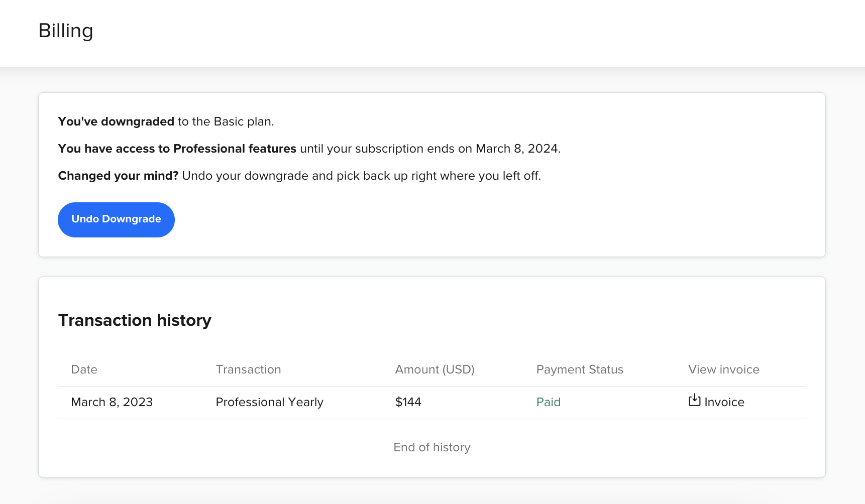The height and width of the screenshot is (504, 865).
Task: Click the View invoice column header
Action: coord(723,369)
